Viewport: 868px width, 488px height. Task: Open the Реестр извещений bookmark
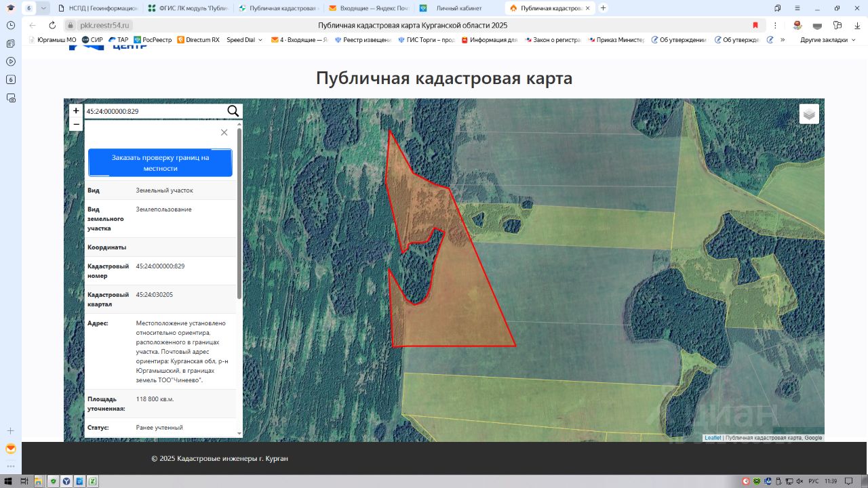[x=363, y=40]
